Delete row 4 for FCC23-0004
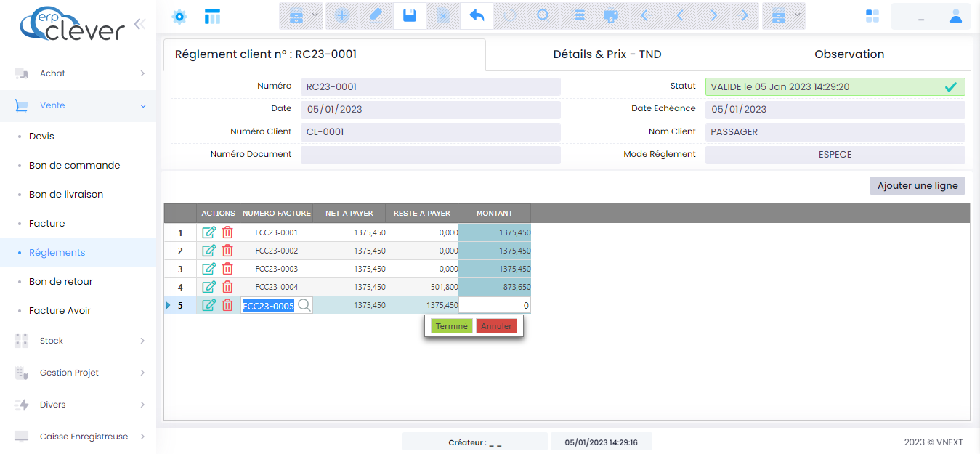The width and height of the screenshot is (980, 454). pyautogui.click(x=227, y=287)
